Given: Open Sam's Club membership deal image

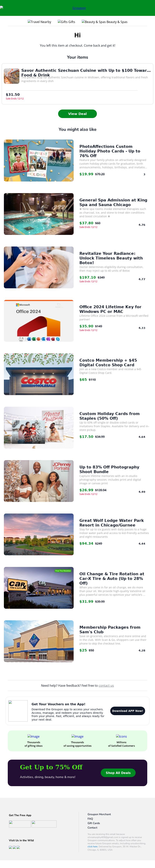Looking at the screenshot, I should (39, 641).
